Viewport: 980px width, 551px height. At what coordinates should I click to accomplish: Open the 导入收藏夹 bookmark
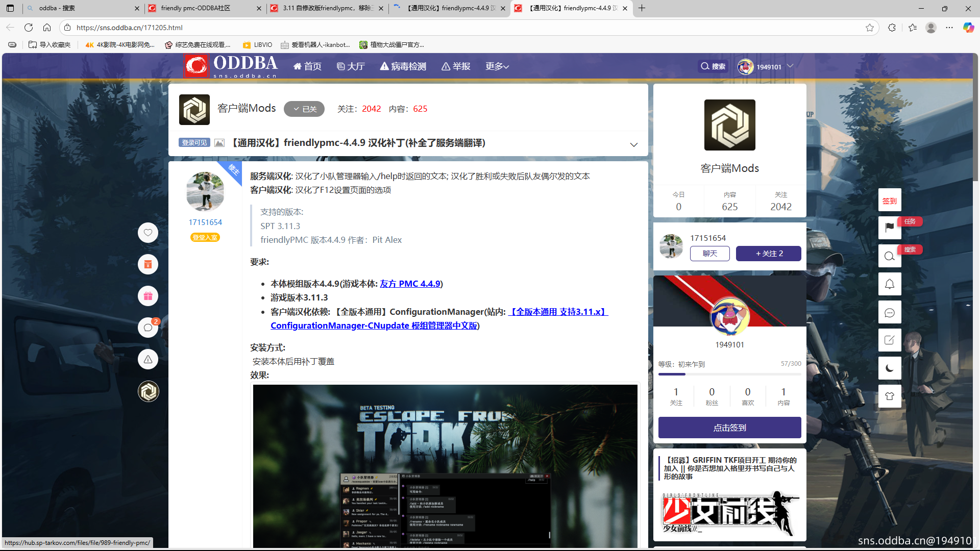coord(50,45)
